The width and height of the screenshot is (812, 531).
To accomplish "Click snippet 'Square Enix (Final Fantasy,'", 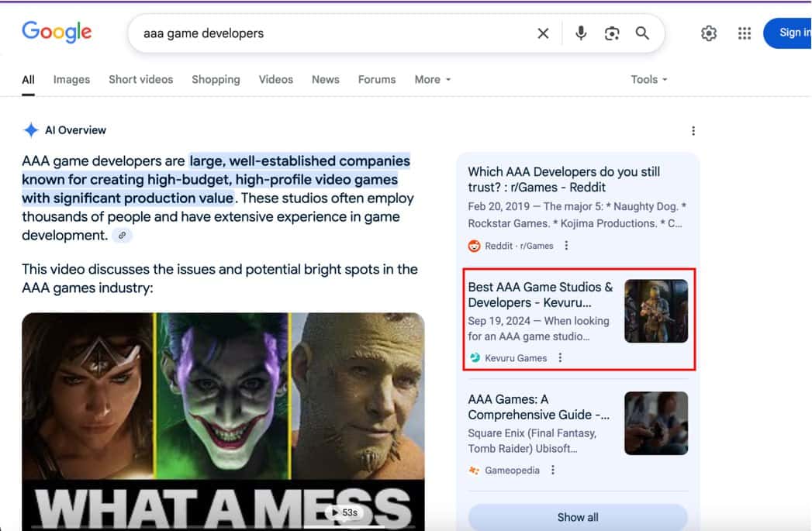I will pyautogui.click(x=532, y=433).
